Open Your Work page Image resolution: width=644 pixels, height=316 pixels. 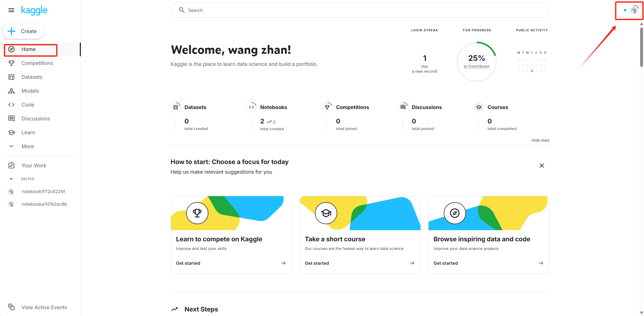click(x=34, y=166)
